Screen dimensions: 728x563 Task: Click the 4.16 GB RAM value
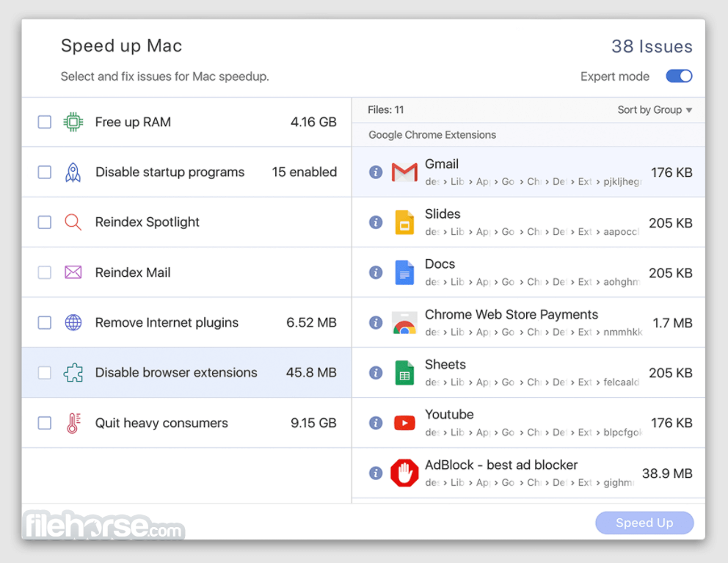[313, 122]
